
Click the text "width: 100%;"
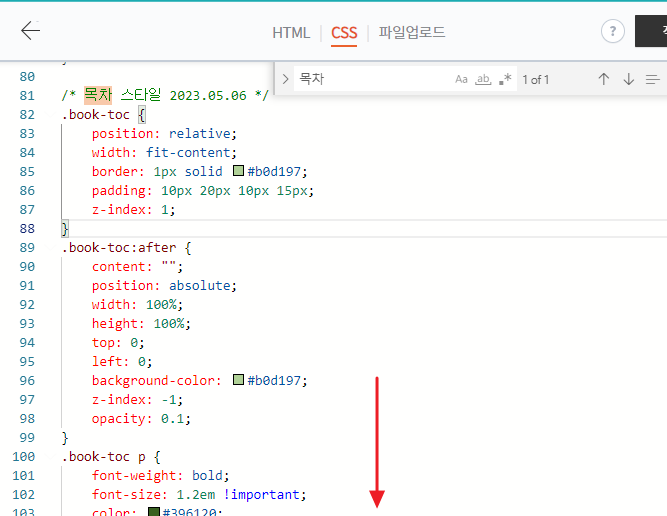(x=137, y=305)
